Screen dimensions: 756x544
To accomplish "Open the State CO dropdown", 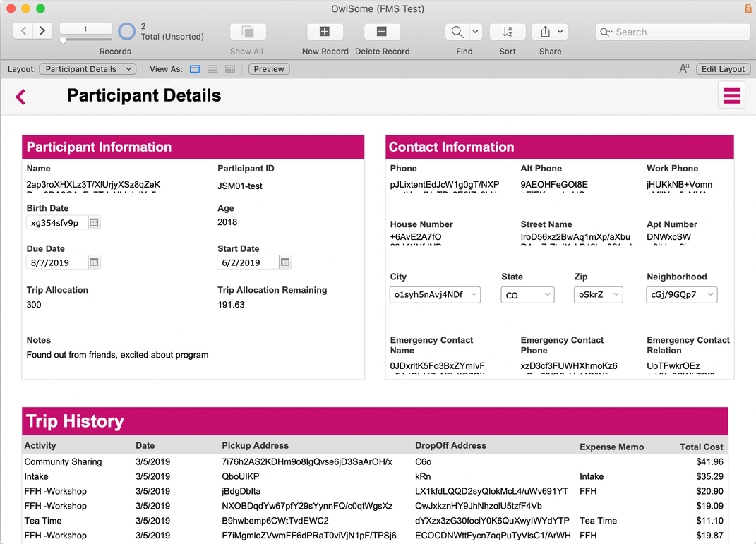I will (x=527, y=294).
